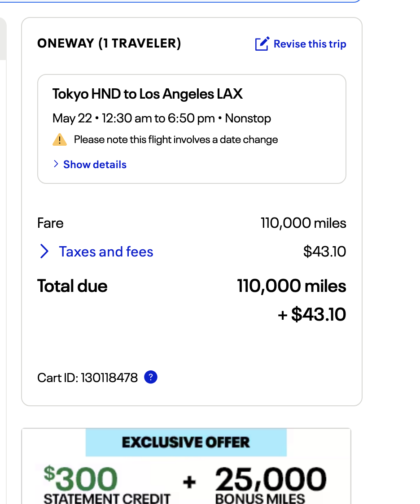Click the Total due label

tap(72, 286)
